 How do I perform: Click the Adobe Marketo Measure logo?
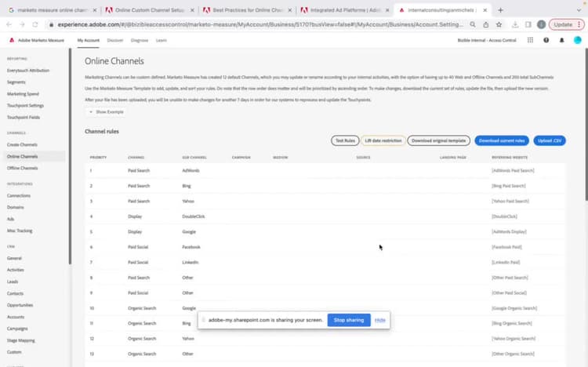click(x=12, y=40)
